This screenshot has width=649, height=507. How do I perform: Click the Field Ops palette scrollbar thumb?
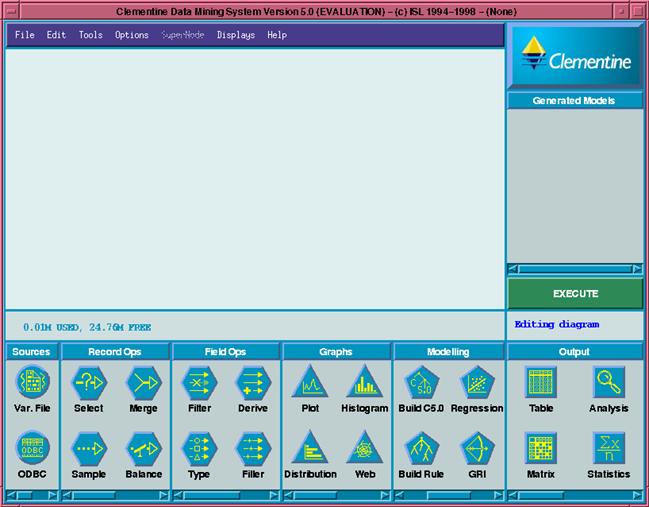click(x=212, y=495)
